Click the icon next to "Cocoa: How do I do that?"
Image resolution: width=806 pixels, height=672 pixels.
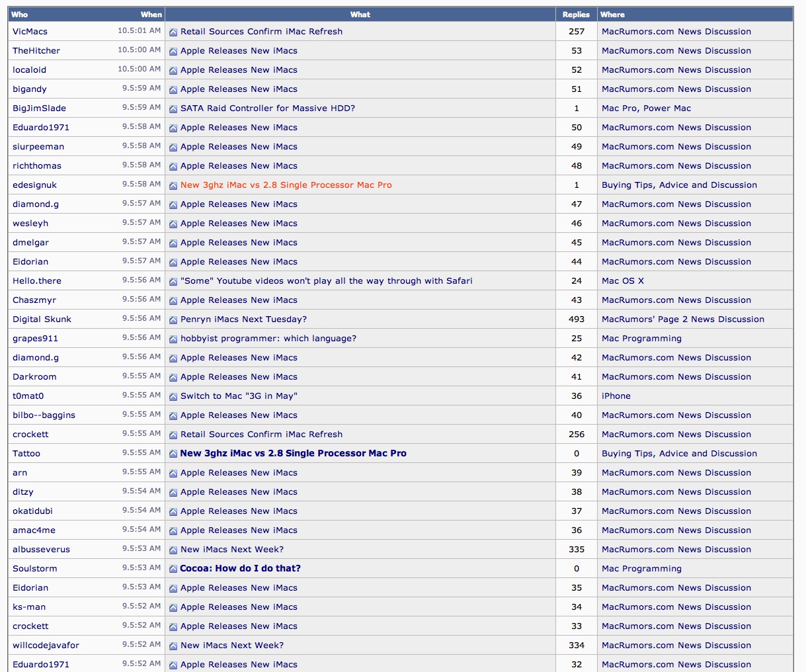point(173,568)
